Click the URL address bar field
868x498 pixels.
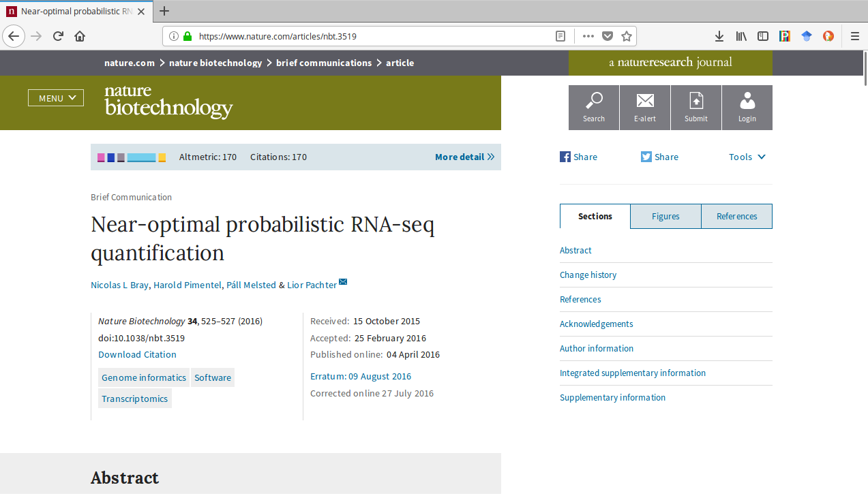375,36
